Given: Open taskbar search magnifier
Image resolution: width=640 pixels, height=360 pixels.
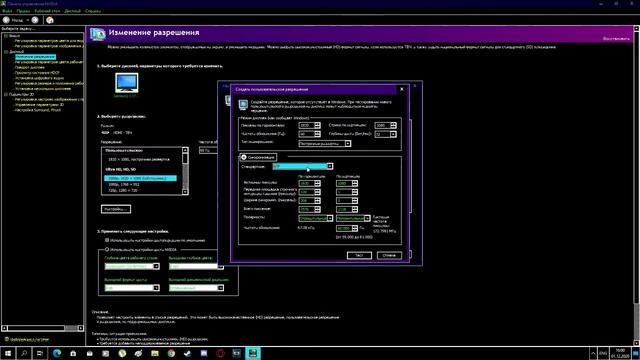Looking at the screenshot, I should (x=24, y=353).
